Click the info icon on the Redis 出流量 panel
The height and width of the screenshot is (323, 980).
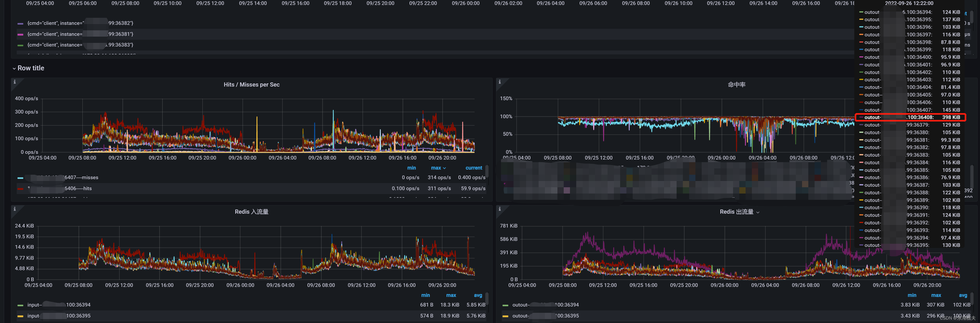click(x=499, y=209)
